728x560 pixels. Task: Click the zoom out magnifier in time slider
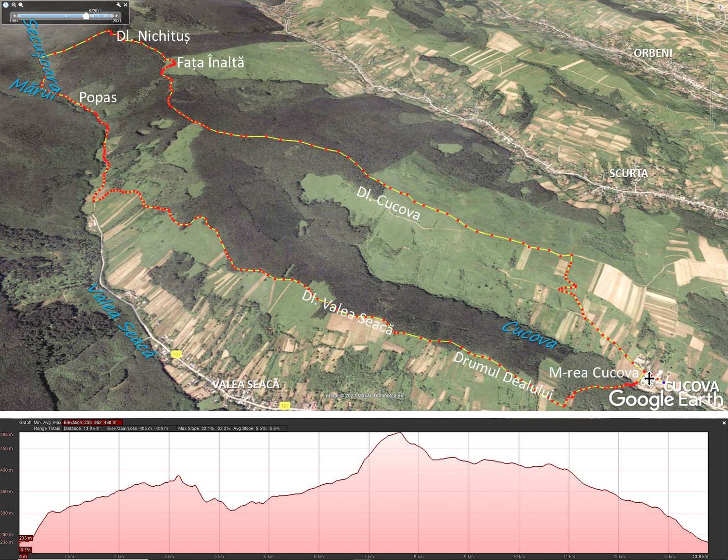click(14, 5)
